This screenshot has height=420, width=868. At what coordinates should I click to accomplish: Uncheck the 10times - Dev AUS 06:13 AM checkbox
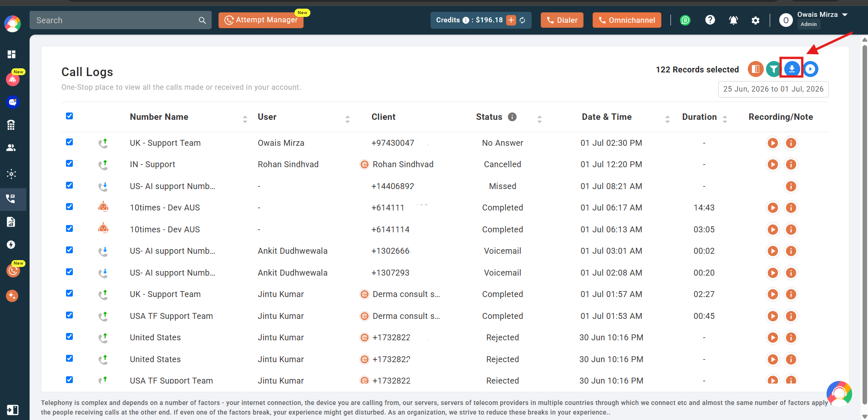69,228
